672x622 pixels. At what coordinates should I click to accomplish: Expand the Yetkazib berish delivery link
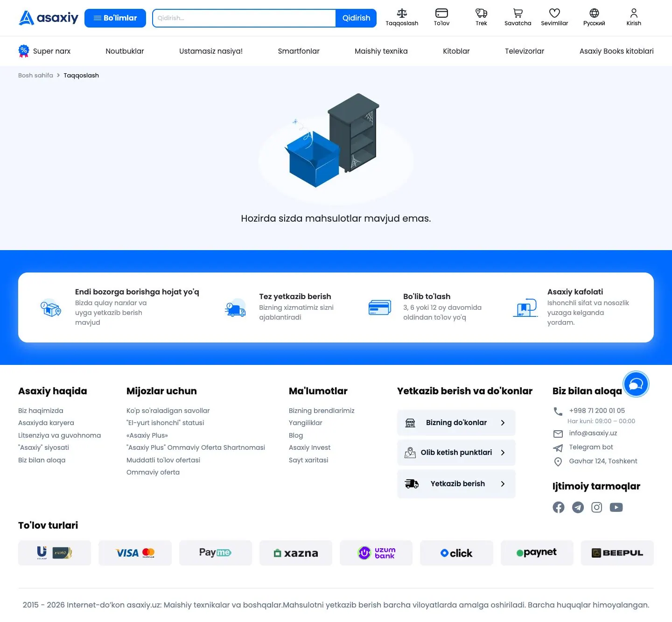point(456,484)
